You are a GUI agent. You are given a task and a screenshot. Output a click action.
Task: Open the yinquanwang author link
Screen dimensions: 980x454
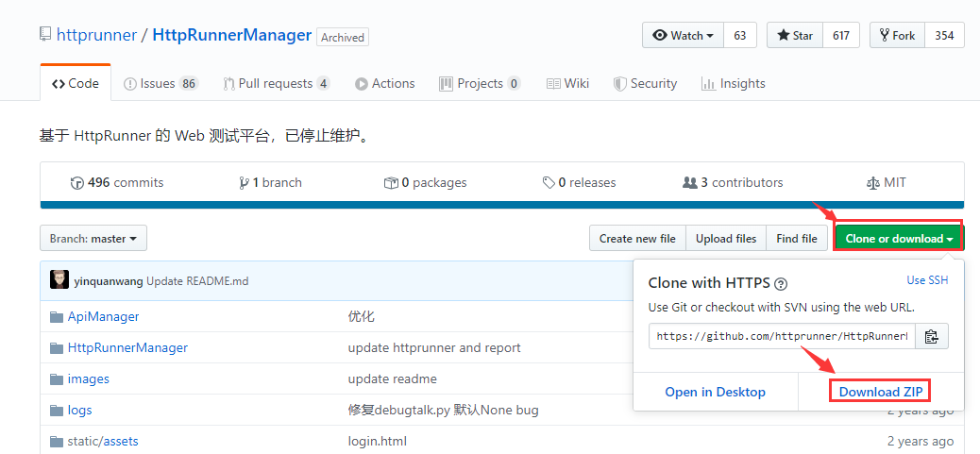(x=109, y=281)
